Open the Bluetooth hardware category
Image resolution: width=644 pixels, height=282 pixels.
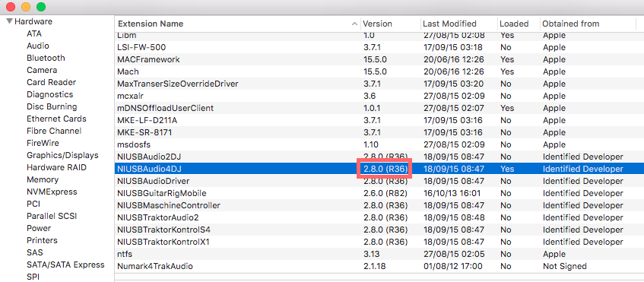[x=46, y=58]
